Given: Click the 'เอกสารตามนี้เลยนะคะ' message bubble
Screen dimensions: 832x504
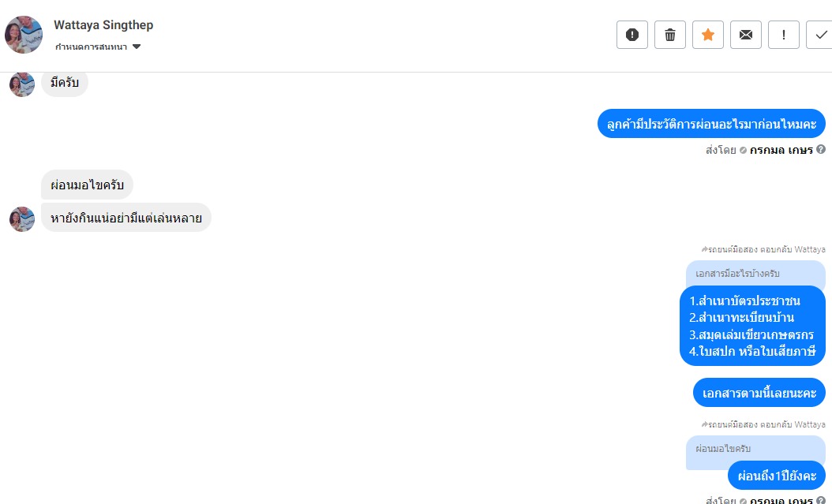Looking at the screenshot, I should point(759,393).
